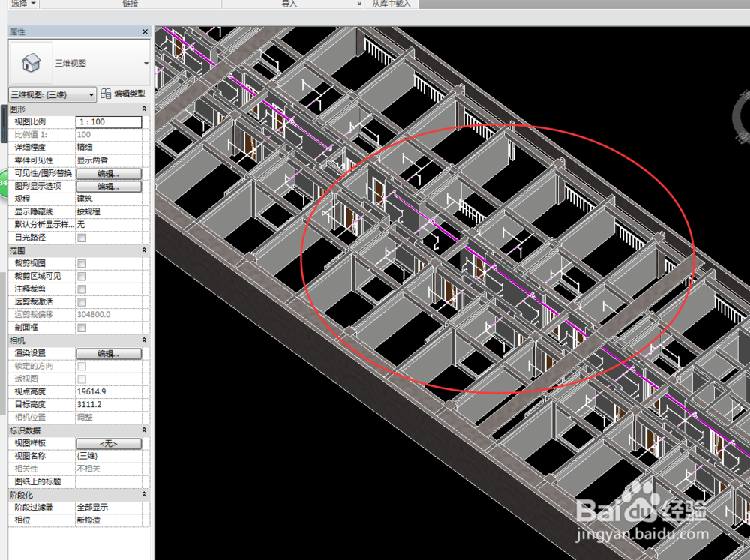The height and width of the screenshot is (560, 750).
Task: Click the 默认分析显示样式 无 value
Action: (x=109, y=224)
